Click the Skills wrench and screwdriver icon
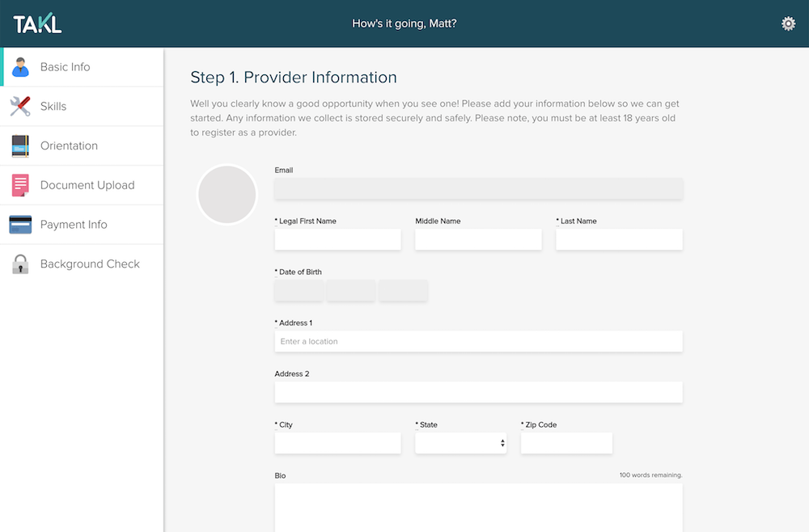Screen dimensions: 809x532 (x=21, y=107)
